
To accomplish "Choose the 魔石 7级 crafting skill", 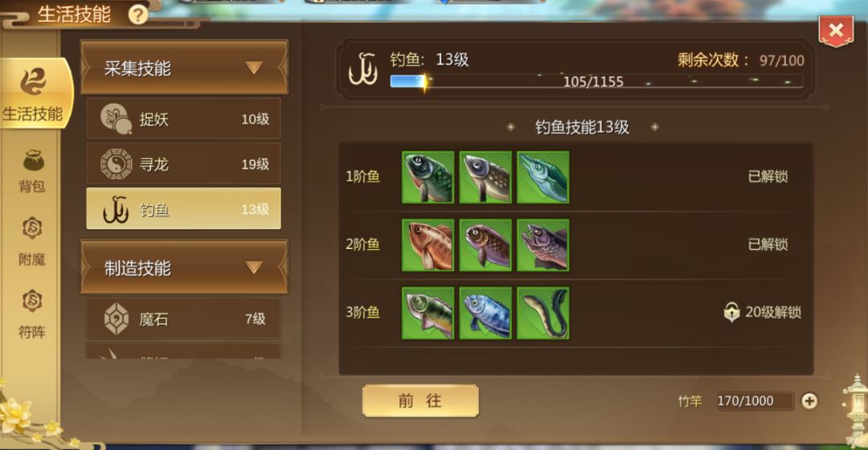I will [x=183, y=319].
